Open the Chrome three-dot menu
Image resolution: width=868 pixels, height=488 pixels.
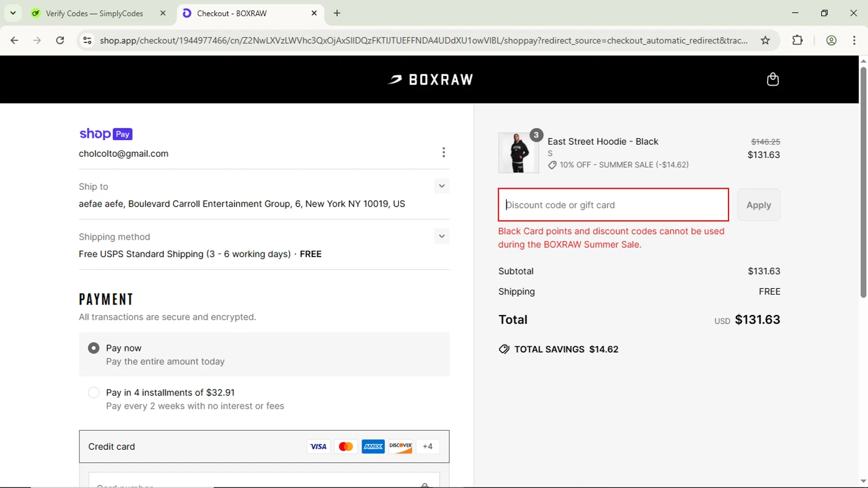point(854,40)
